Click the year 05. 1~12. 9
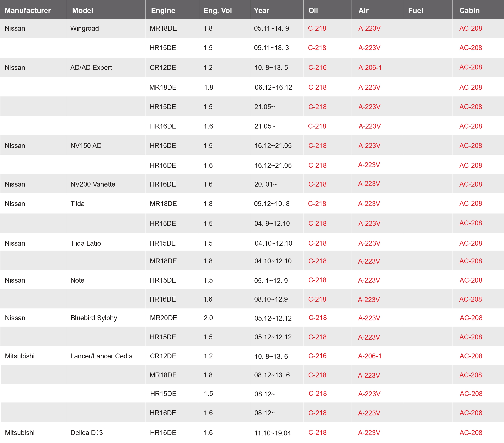Screen dimensions: 504x443 click(x=271, y=281)
